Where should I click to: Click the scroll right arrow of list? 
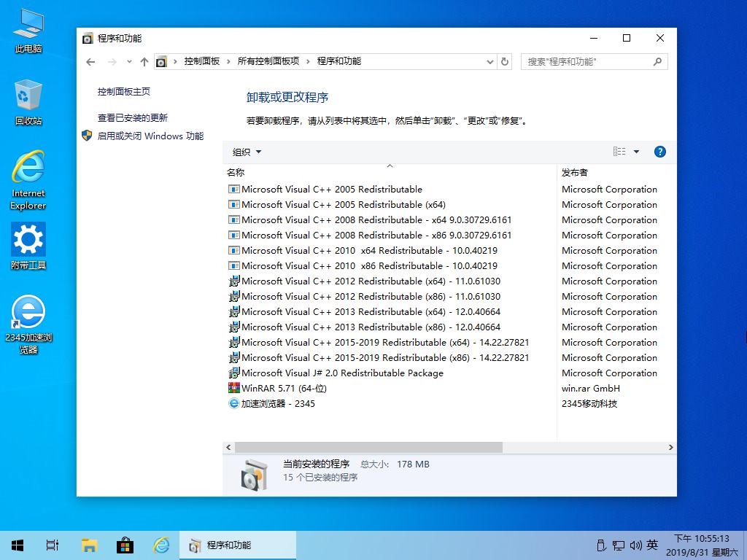671,447
